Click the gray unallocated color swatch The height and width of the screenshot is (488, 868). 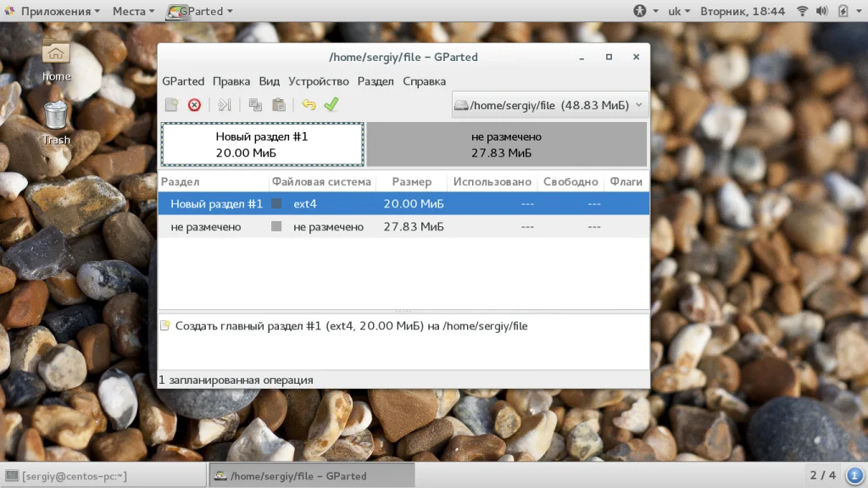[x=276, y=226]
